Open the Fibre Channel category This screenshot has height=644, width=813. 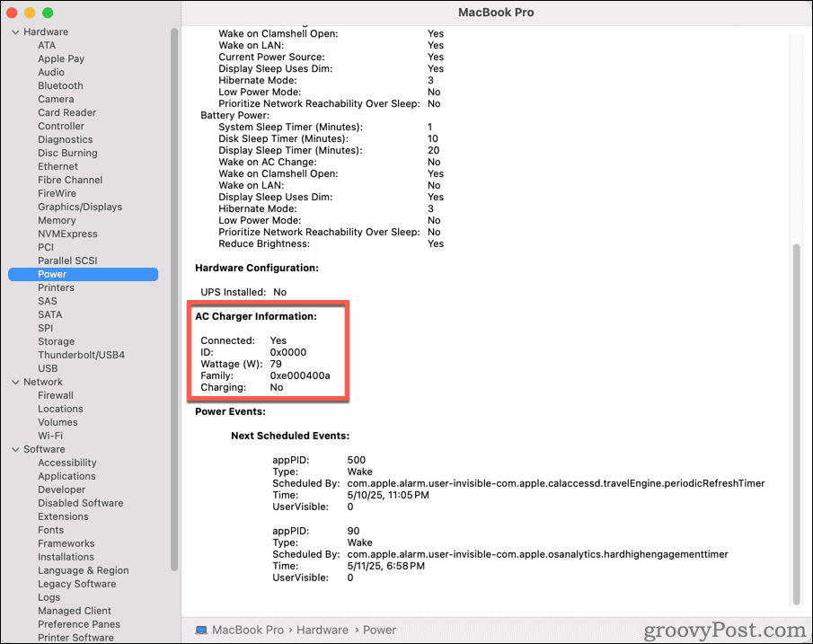70,181
